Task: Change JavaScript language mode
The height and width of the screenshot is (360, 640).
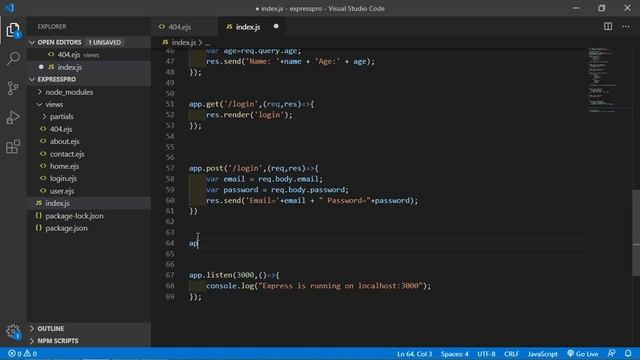Action: tap(542, 354)
